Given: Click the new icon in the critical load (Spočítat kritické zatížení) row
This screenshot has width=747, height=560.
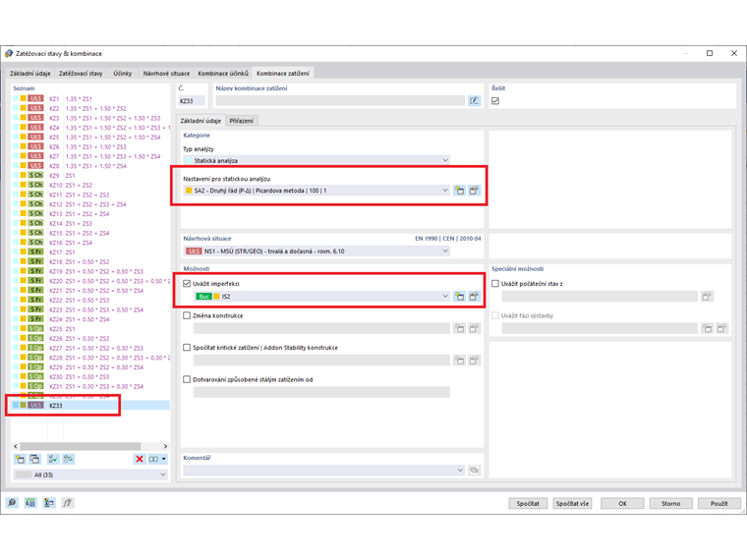Looking at the screenshot, I should tap(459, 360).
